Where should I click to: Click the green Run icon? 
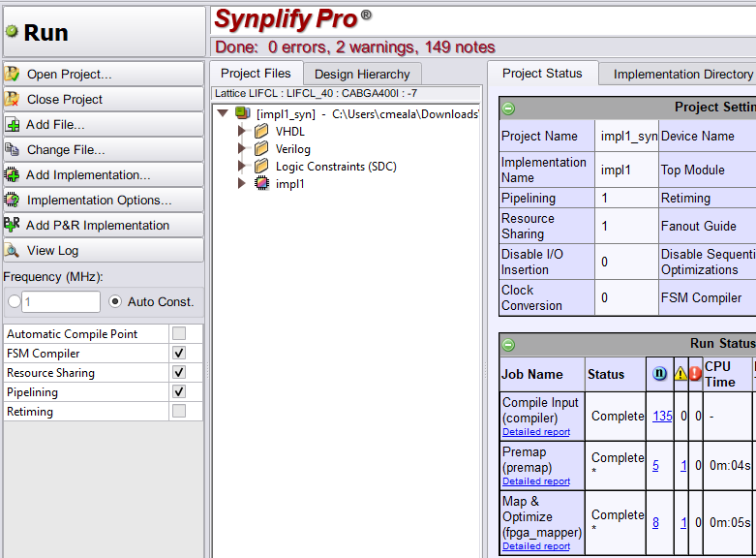point(12,32)
